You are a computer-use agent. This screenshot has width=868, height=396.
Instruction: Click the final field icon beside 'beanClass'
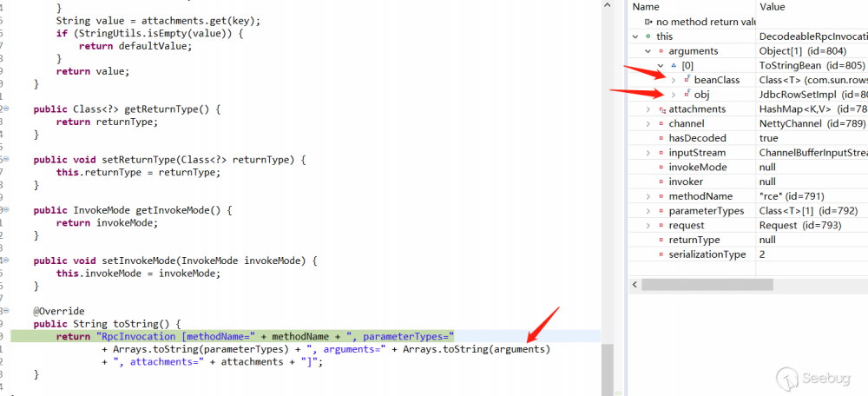click(687, 80)
